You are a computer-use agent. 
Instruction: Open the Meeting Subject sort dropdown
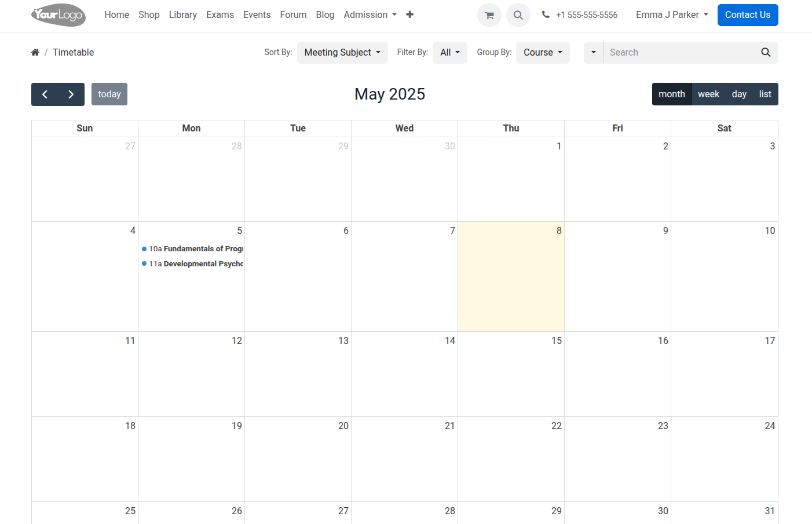[342, 52]
